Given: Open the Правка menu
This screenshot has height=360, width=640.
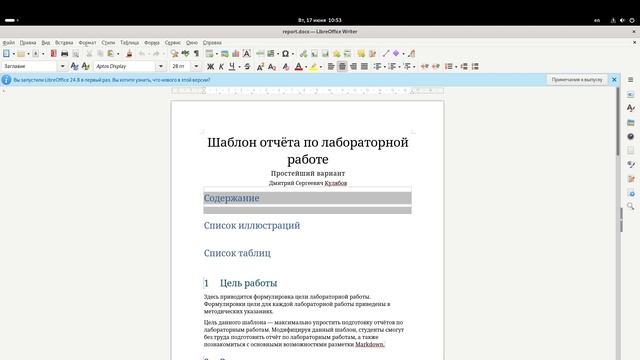Looking at the screenshot, I should click(28, 42).
